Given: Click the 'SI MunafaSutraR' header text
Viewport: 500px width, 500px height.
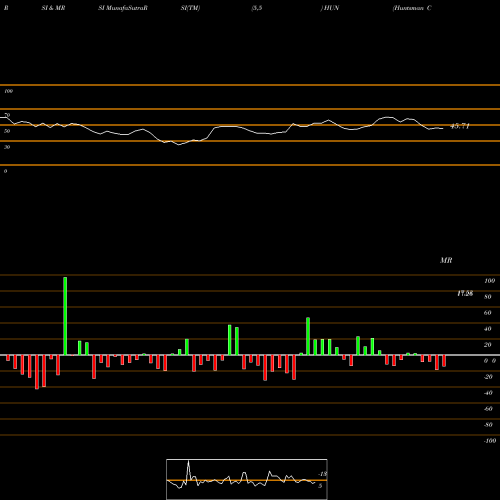Looking at the screenshot, I should point(123,8).
